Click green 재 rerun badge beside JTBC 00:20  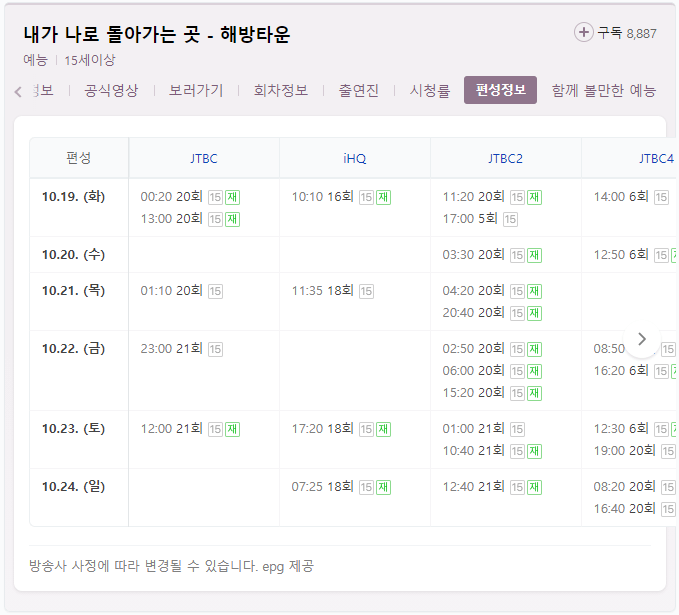(x=232, y=197)
